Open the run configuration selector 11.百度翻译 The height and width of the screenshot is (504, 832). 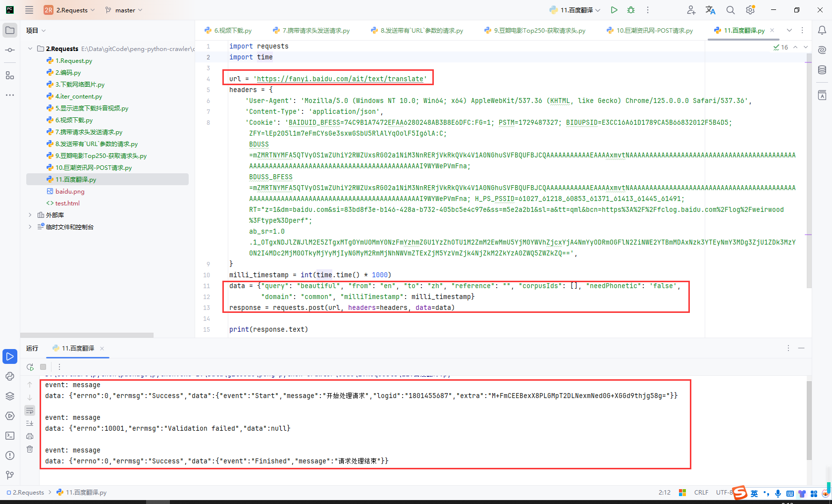[x=575, y=10]
